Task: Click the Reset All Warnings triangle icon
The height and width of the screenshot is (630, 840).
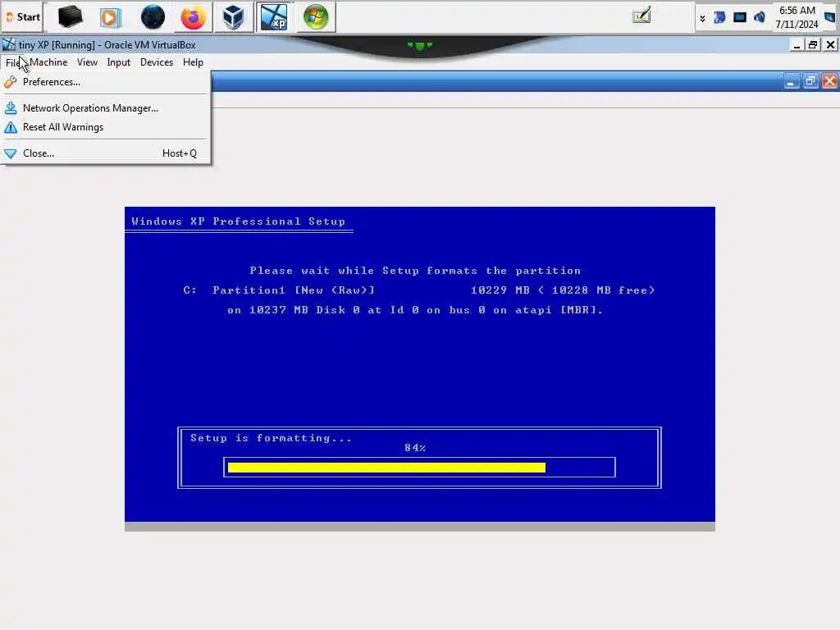Action: pyautogui.click(x=11, y=127)
